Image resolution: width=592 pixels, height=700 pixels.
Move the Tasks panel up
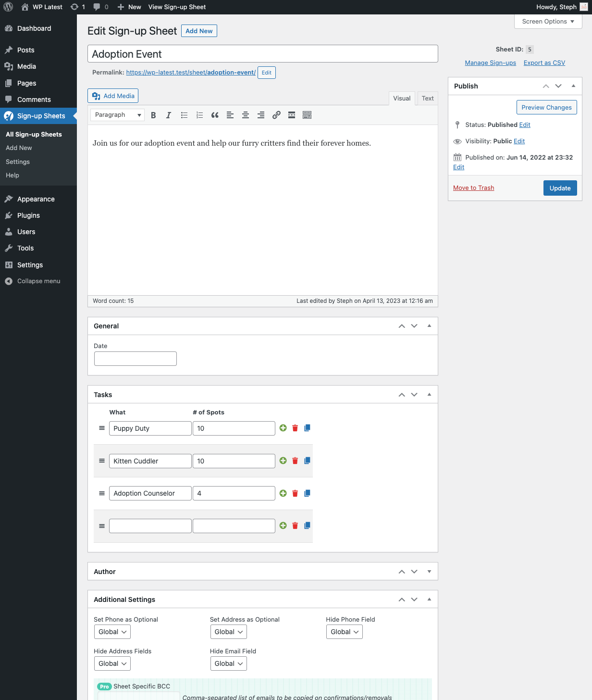tap(402, 395)
